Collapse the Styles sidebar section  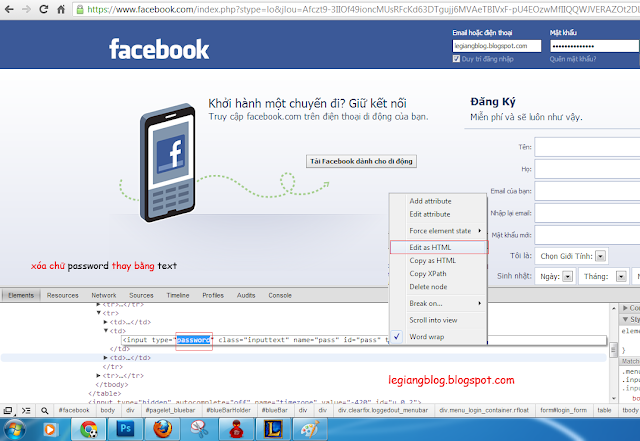pos(626,319)
